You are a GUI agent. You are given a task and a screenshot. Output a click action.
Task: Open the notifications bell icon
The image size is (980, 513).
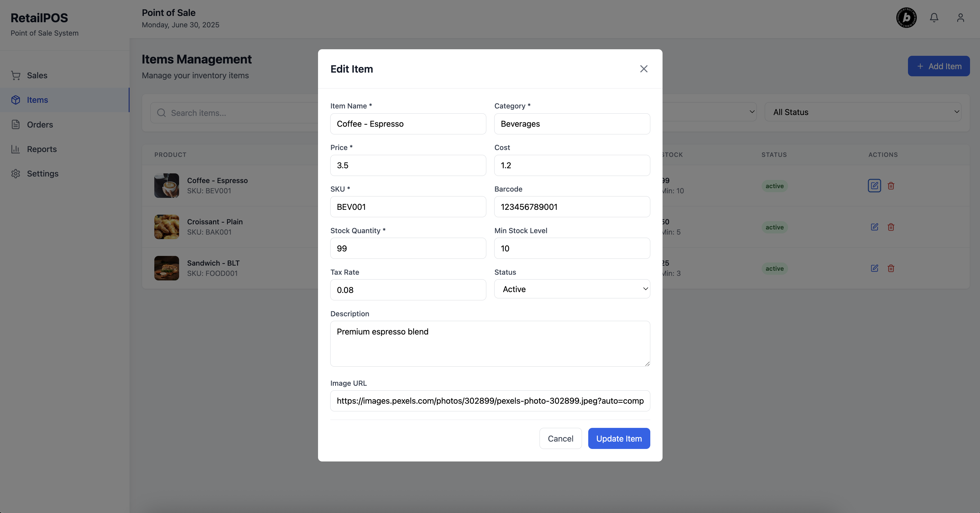[934, 18]
